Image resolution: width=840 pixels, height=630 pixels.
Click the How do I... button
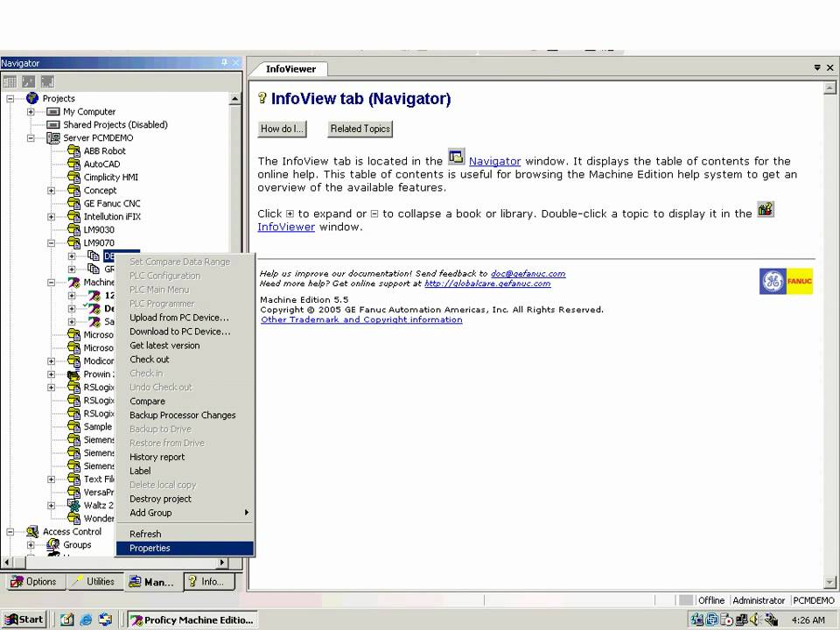point(282,129)
